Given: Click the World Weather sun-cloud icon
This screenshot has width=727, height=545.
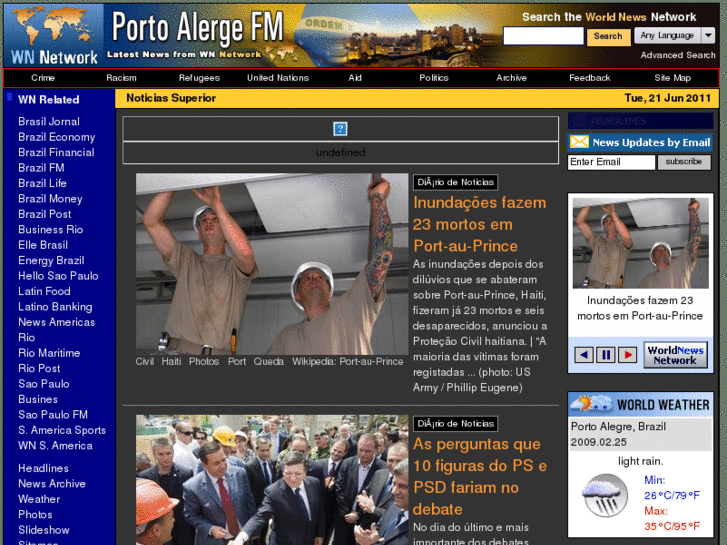Looking at the screenshot, I should pos(592,403).
